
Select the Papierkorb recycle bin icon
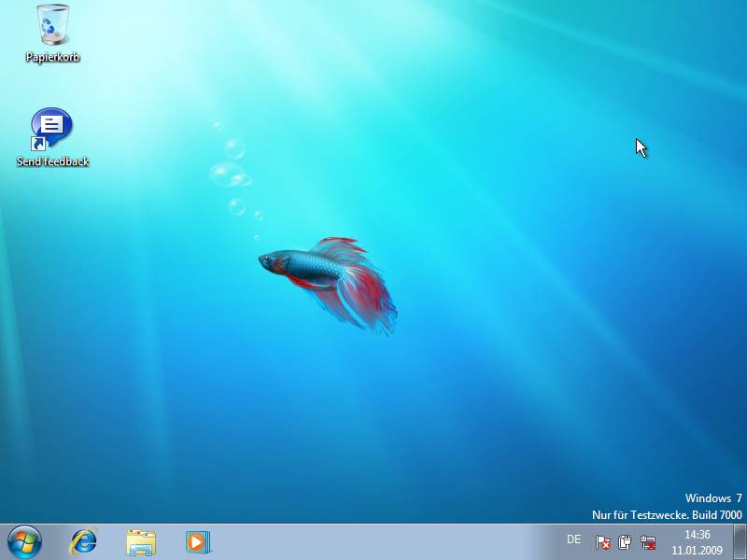click(52, 26)
